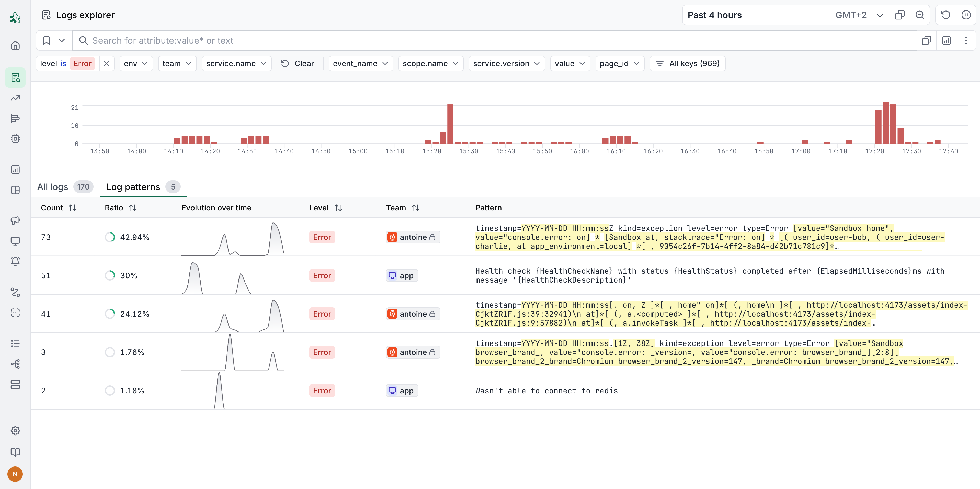This screenshot has height=489, width=980.
Task: Open the route path sidebar icon
Action: (15, 292)
